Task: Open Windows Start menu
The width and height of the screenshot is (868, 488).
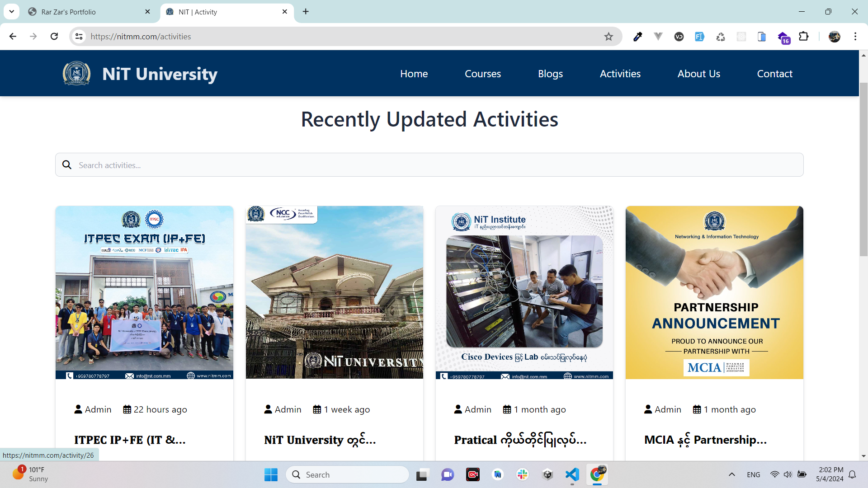Action: pos(271,474)
